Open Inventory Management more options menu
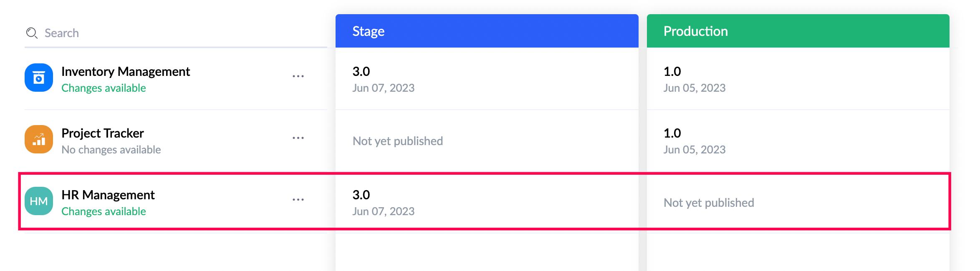The image size is (980, 271). coord(298,76)
